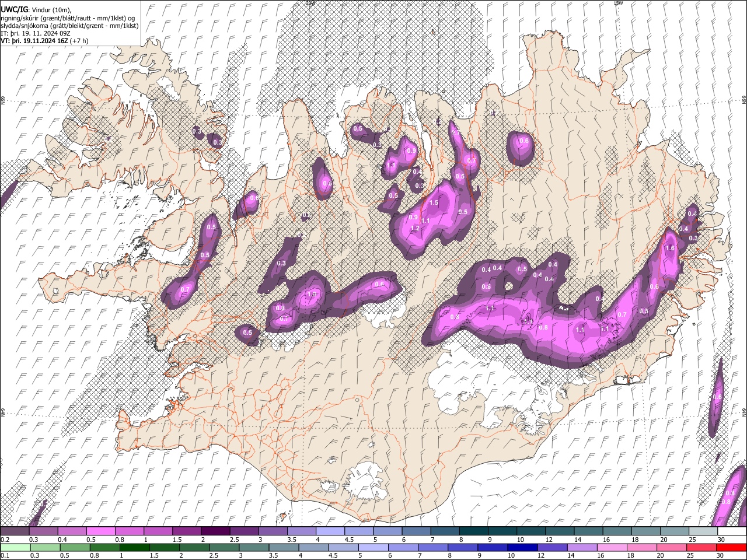This screenshot has height=560, width=747.
Task: Click the deep blue 10–12 rain legend swatch
Action: [521, 547]
